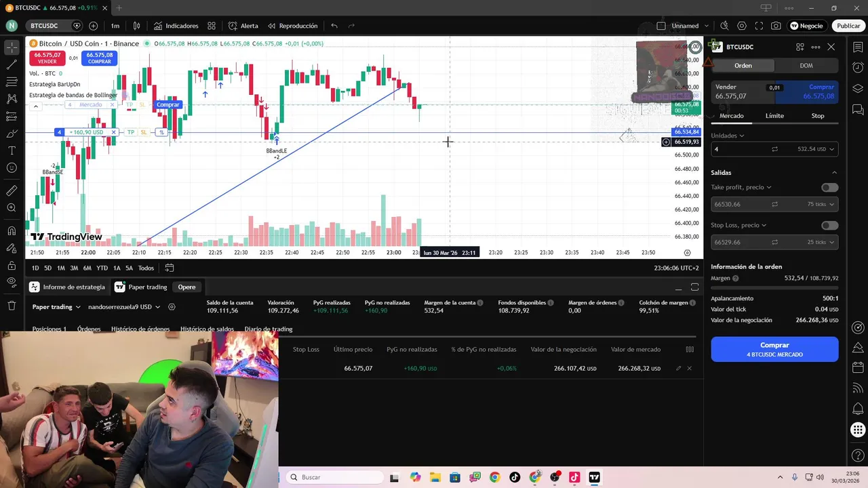Toggle TP on the Mercado order line
The width and height of the screenshot is (868, 488).
pyautogui.click(x=130, y=105)
